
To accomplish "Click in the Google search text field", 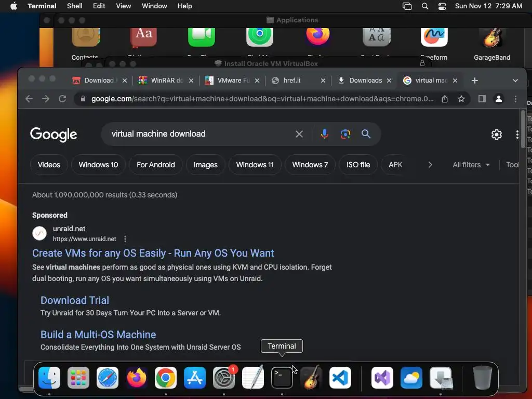I will (x=200, y=134).
